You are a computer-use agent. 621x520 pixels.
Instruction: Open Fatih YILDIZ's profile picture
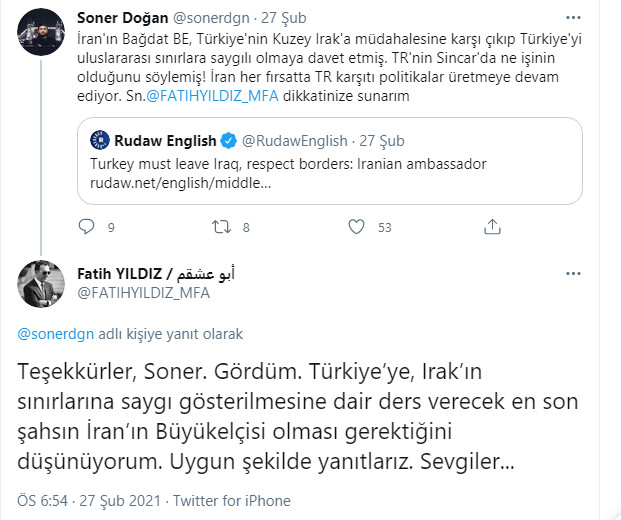[42, 283]
